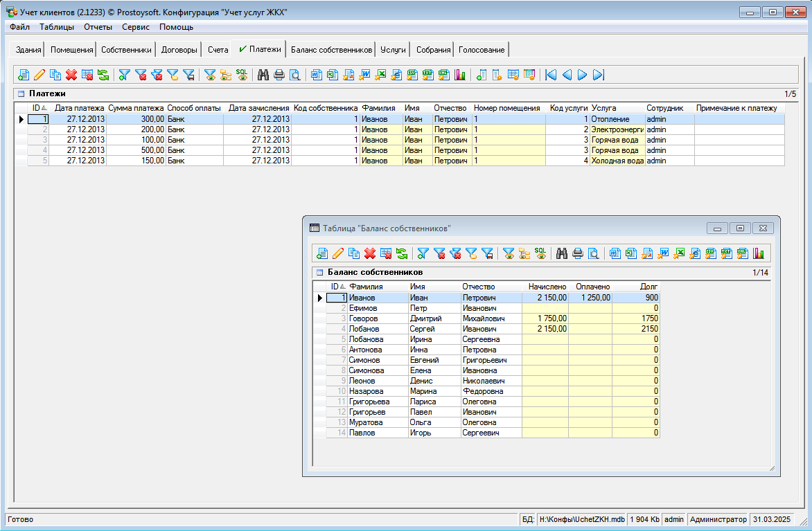Click the add new record icon in main toolbar

(x=24, y=75)
